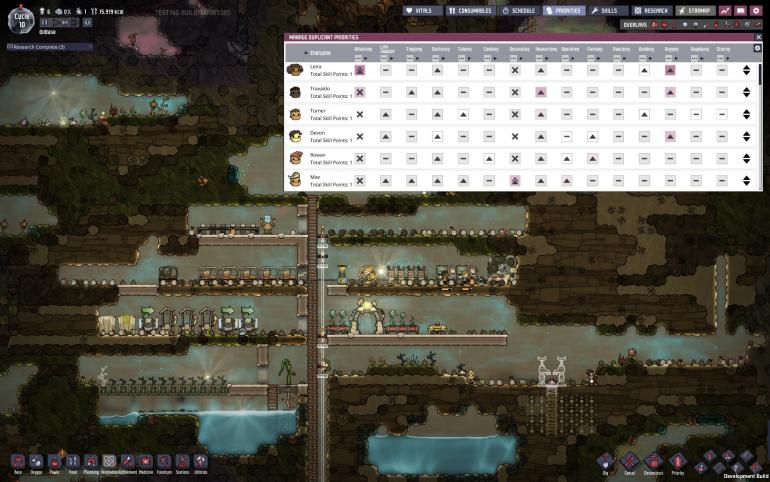770x482 pixels.
Task: Toggle Max's Decorating priority
Action: 515,181
